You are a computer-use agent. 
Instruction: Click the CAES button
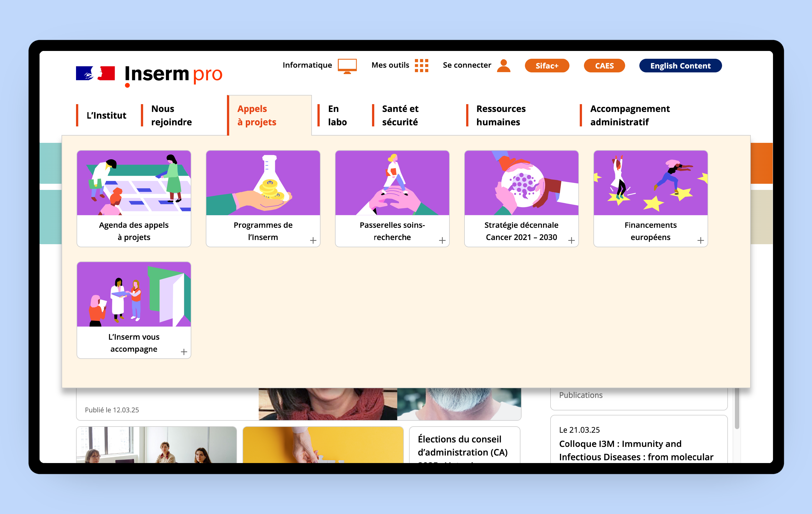pyautogui.click(x=604, y=66)
